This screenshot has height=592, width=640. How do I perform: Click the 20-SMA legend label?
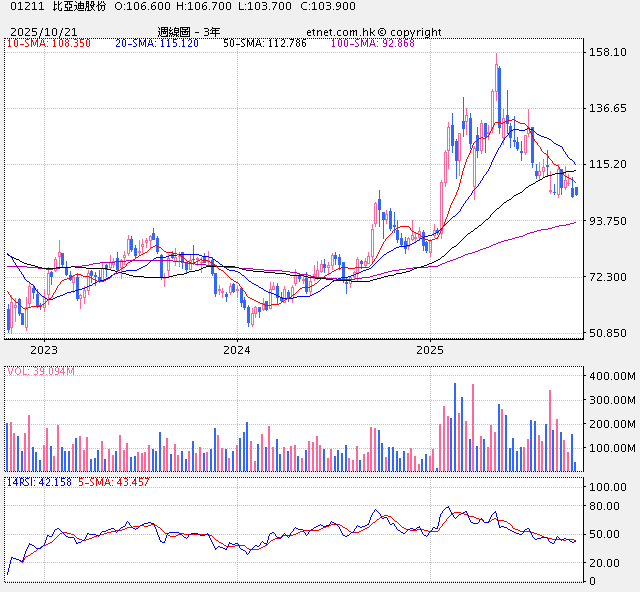156,44
